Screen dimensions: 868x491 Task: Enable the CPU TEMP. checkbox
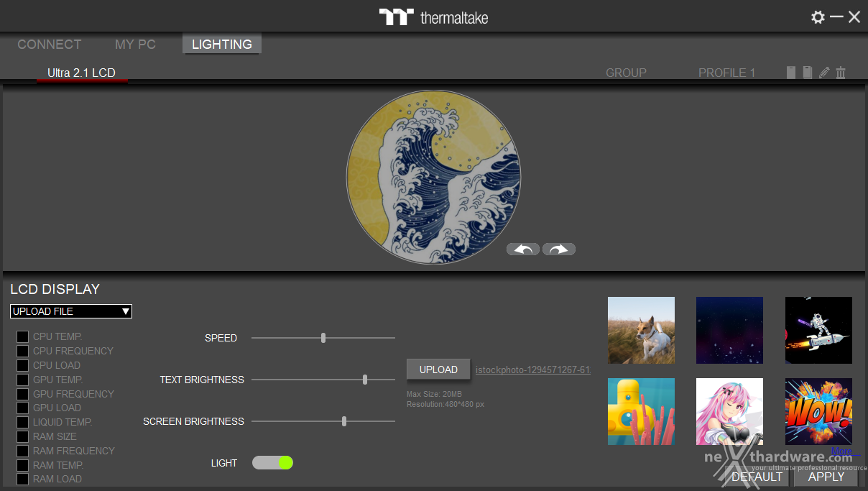pyautogui.click(x=23, y=336)
